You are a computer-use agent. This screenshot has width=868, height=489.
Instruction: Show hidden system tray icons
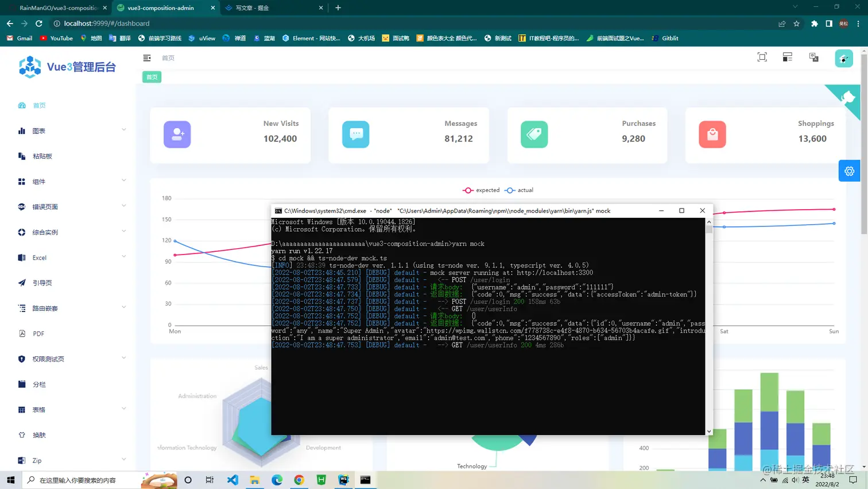click(763, 480)
